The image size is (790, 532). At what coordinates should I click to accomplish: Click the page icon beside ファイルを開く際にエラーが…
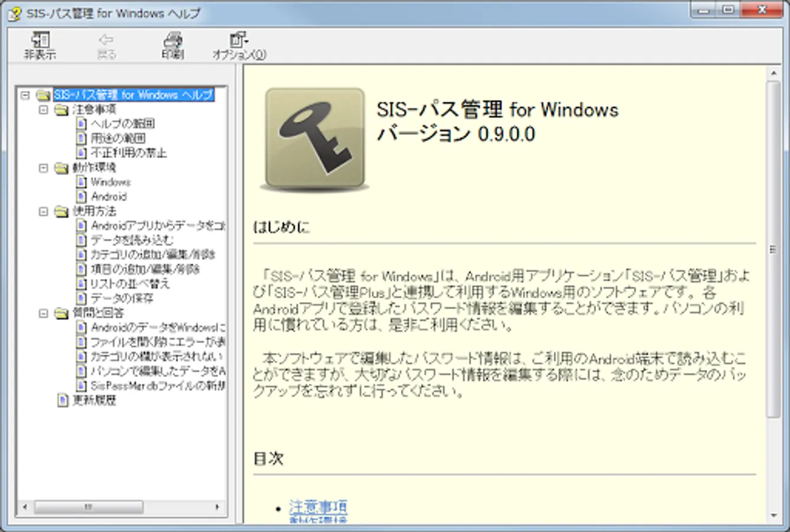point(81,342)
